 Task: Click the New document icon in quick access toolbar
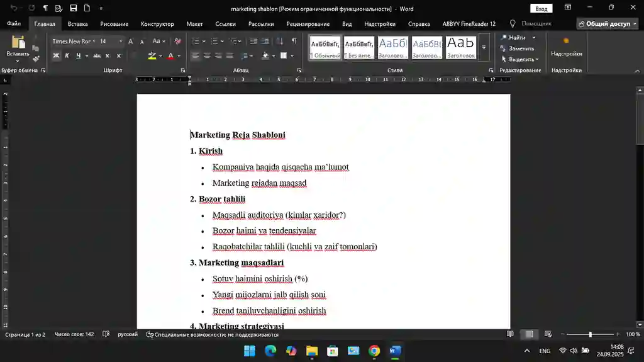coord(87,8)
